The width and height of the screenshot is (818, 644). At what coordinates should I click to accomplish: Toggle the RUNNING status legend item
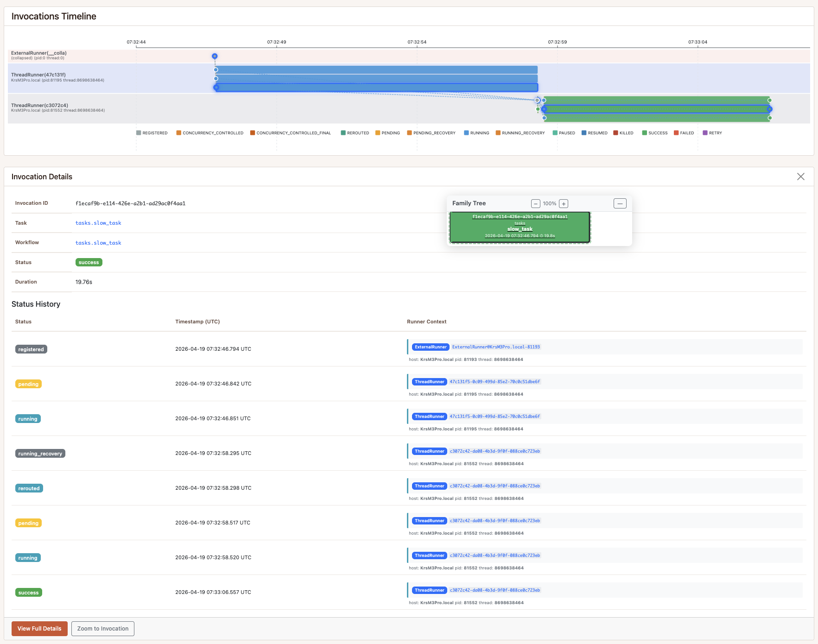476,133
